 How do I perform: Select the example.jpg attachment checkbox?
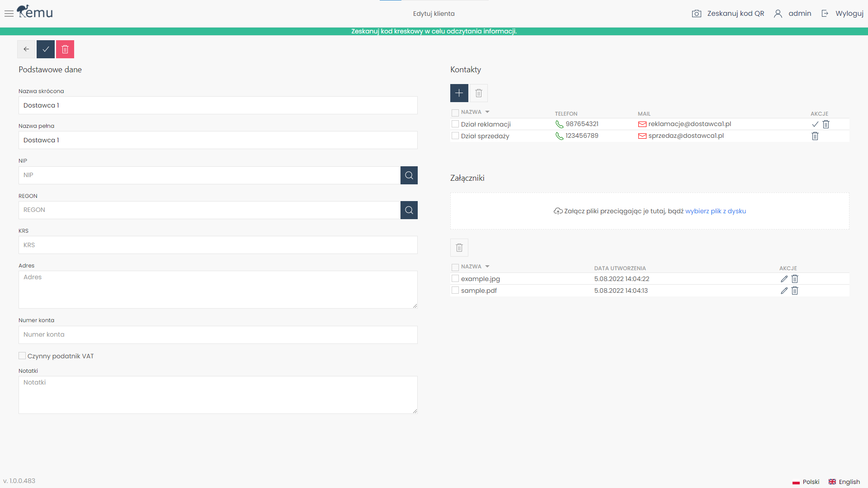pyautogui.click(x=455, y=279)
